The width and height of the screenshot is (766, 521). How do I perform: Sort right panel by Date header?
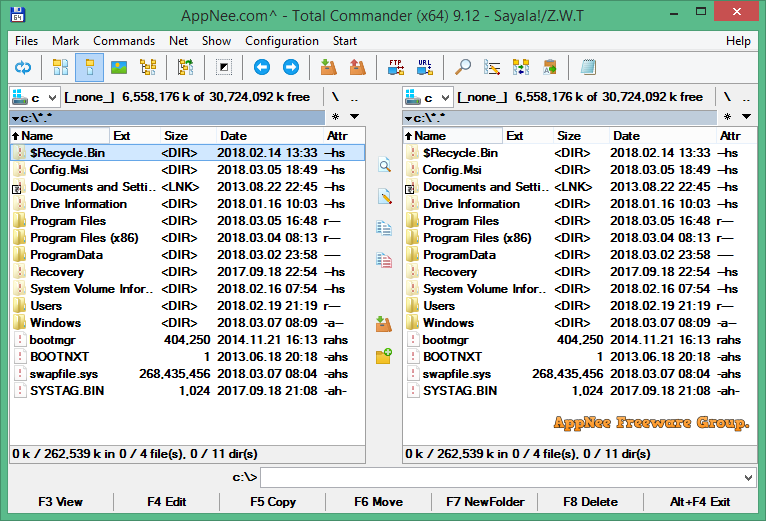point(663,136)
